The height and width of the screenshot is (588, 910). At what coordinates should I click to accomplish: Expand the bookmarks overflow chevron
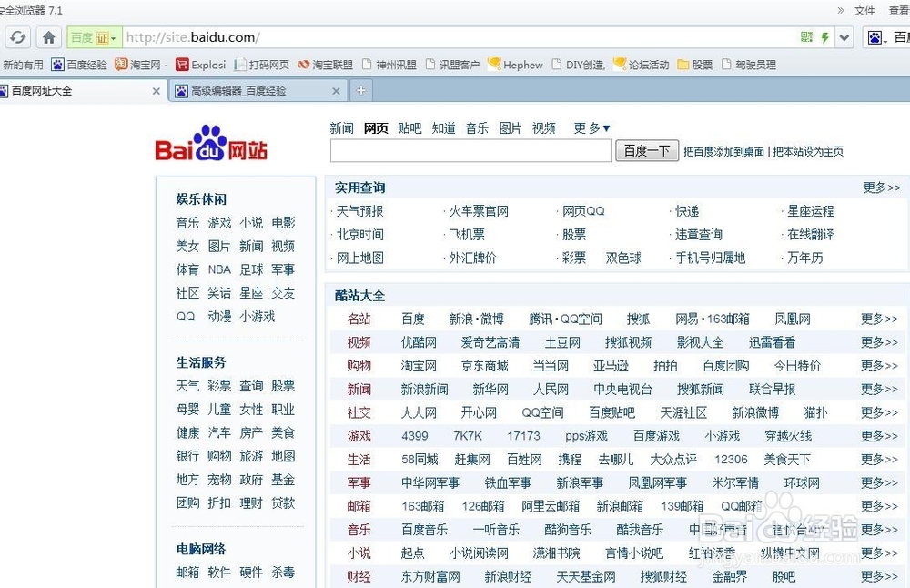[840, 10]
